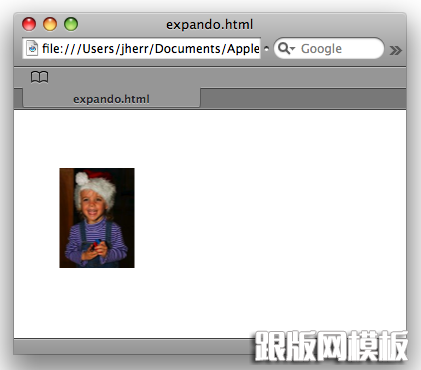The width and height of the screenshot is (421, 370).
Task: Open the bookmarks book icon
Action: 39,77
